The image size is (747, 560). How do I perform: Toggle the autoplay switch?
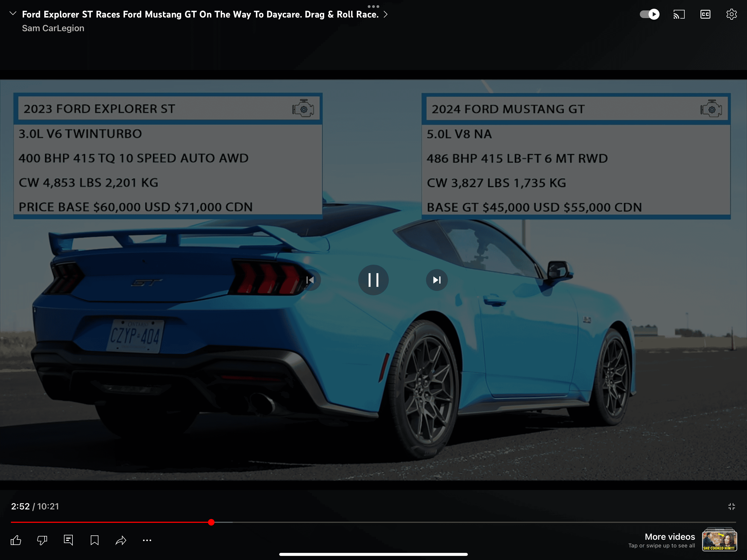(x=649, y=14)
